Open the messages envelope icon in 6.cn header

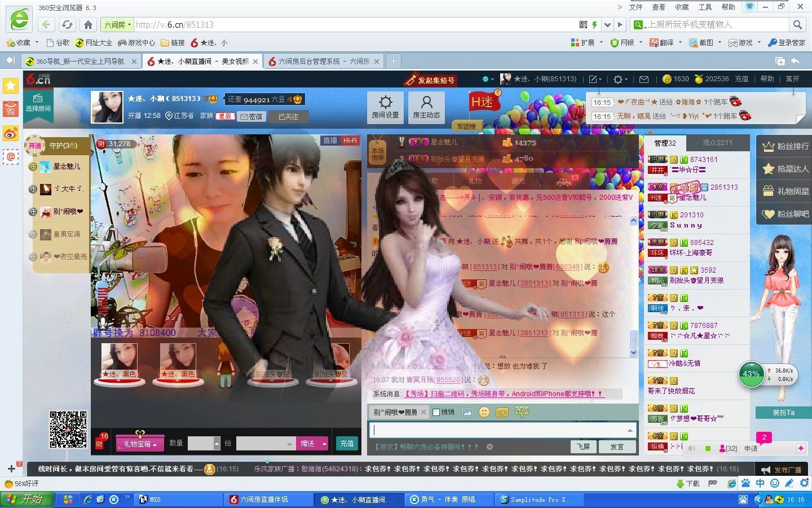tap(644, 79)
